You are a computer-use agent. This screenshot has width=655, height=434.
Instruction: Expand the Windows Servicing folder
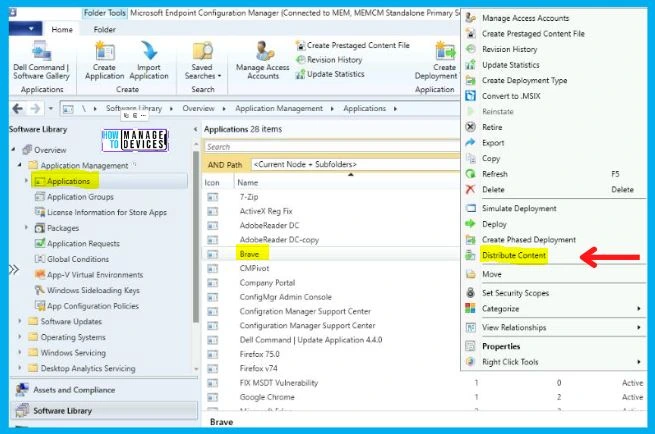click(x=20, y=352)
